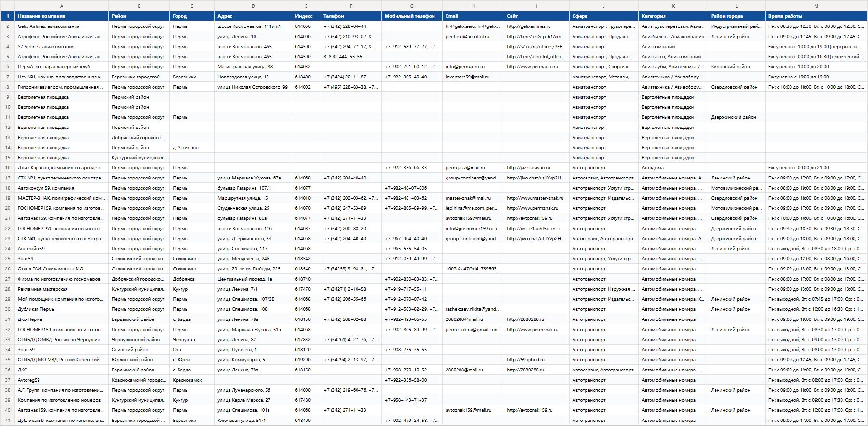Viewport: 868px width, 434px height.
Task: Select address 'улица 20-летия Победы, 225'
Action: pos(253,269)
